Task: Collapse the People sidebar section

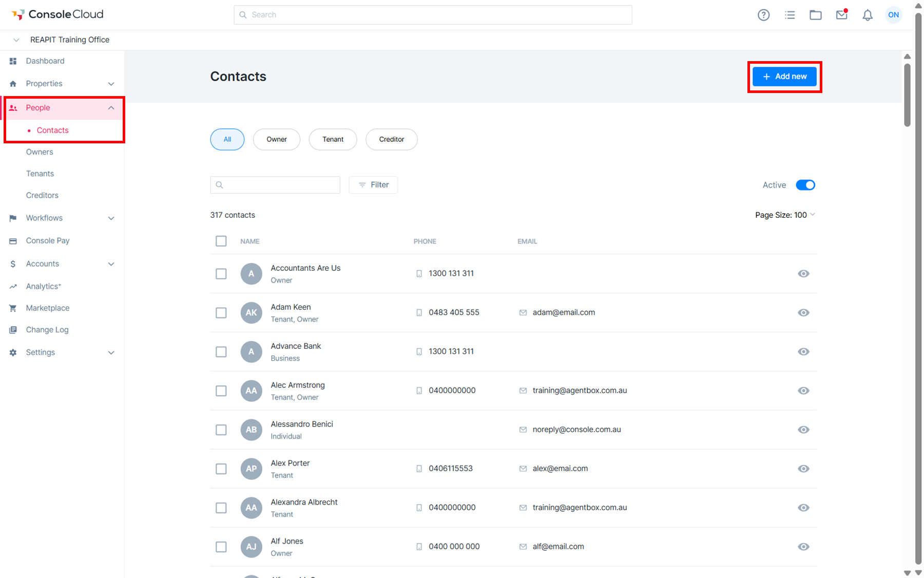Action: (x=111, y=108)
